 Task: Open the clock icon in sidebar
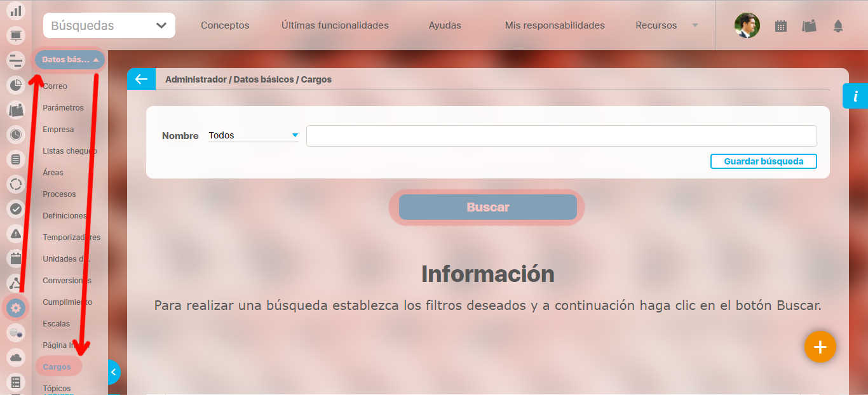(x=16, y=134)
